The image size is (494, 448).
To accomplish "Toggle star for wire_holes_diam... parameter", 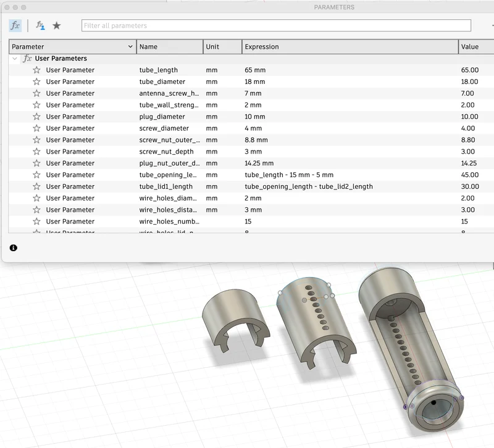I will [36, 198].
